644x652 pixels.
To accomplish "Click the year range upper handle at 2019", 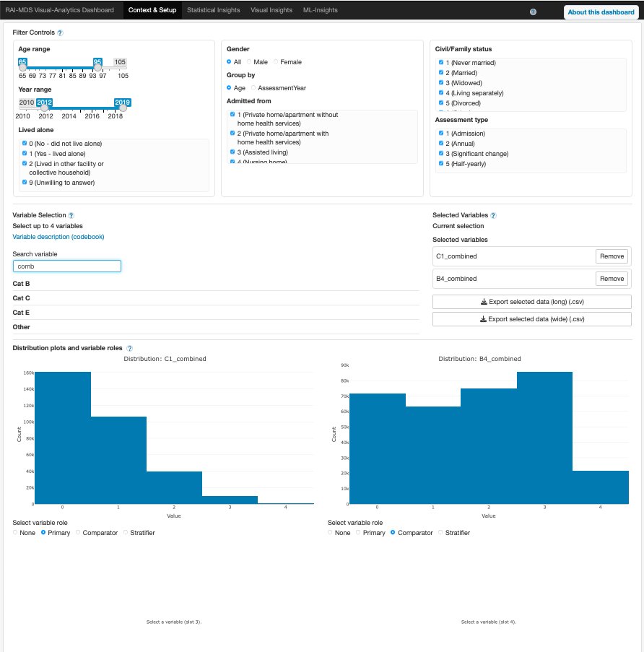I will click(x=123, y=108).
